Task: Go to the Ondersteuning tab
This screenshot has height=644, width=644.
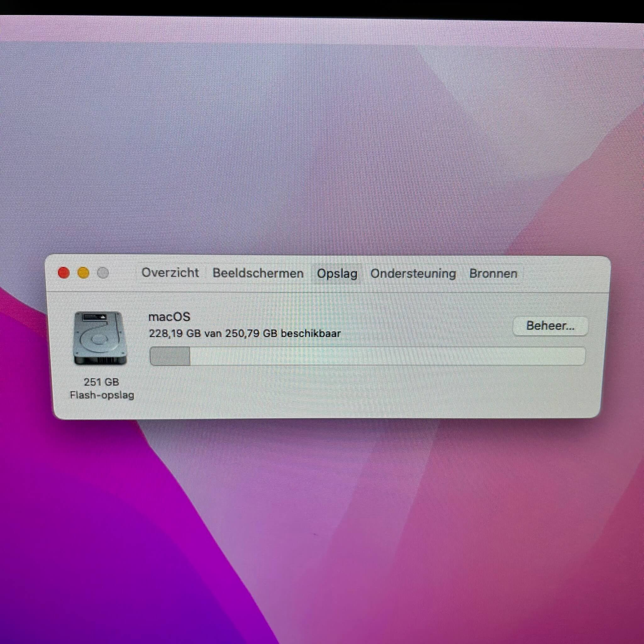Action: pyautogui.click(x=413, y=274)
